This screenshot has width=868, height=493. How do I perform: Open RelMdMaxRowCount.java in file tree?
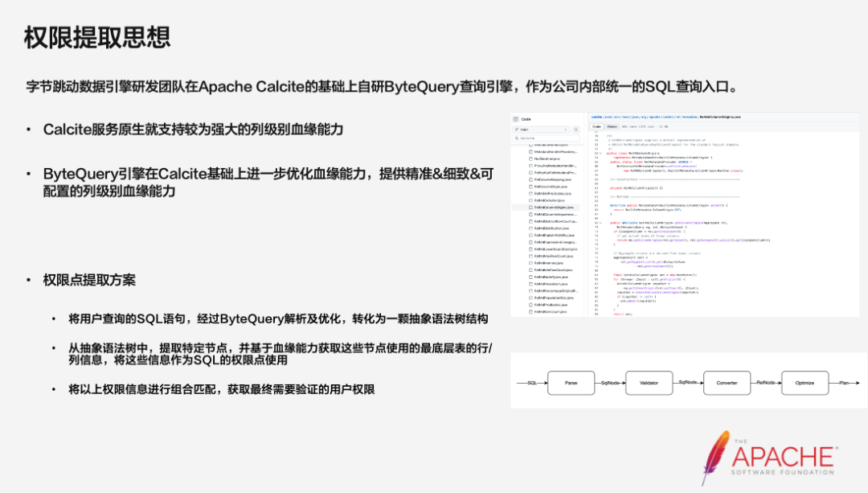[554, 256]
